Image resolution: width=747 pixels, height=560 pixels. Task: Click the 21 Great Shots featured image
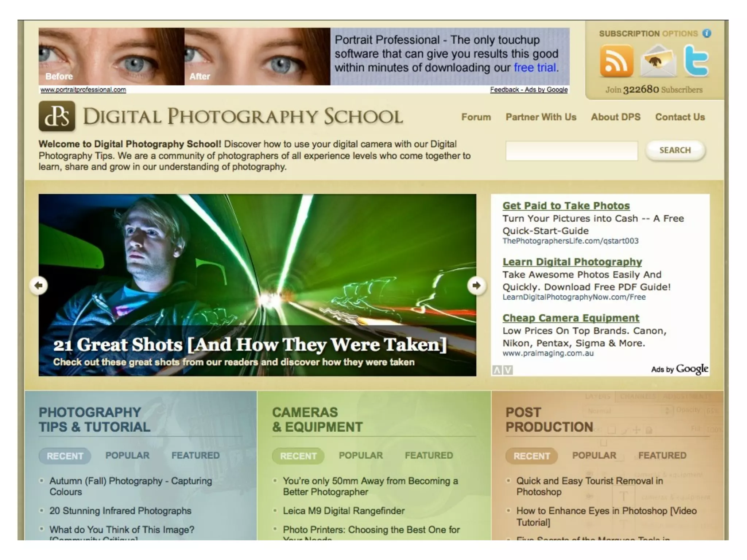(x=257, y=262)
